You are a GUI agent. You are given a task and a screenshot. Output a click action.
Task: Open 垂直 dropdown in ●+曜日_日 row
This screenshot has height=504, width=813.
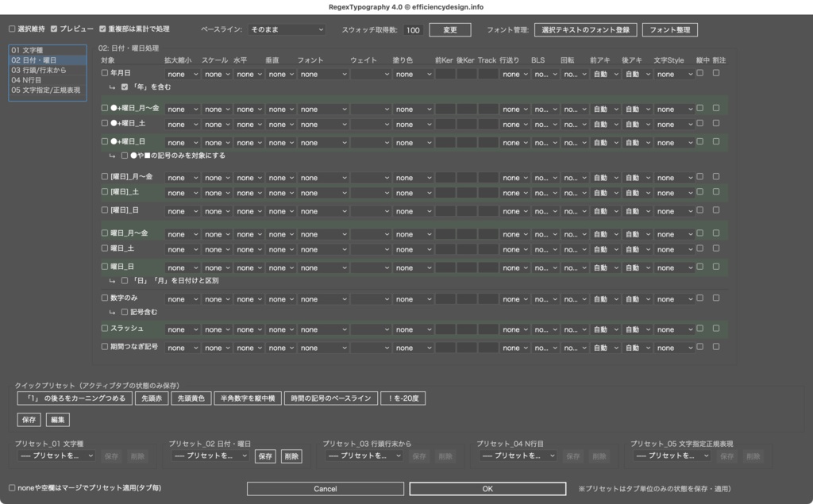(x=280, y=143)
